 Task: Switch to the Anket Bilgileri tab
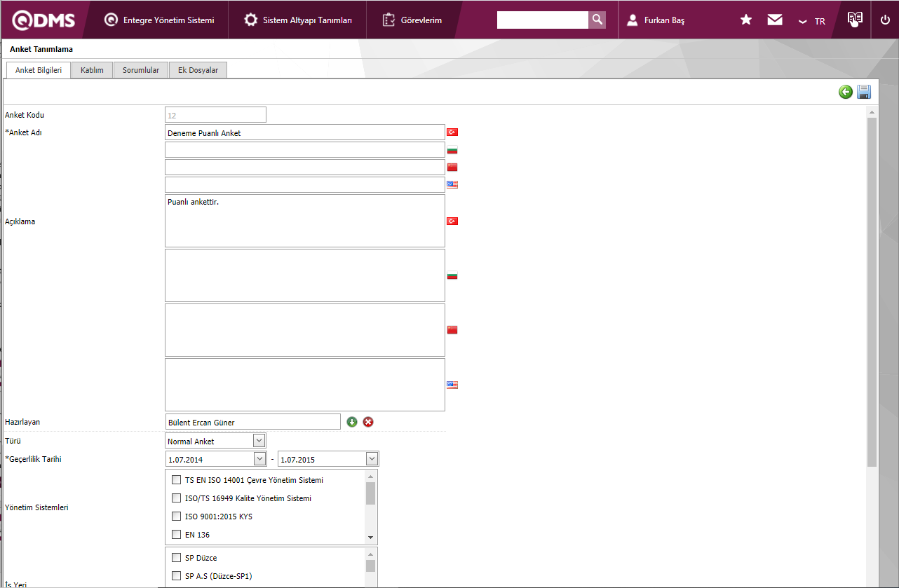[x=39, y=70]
